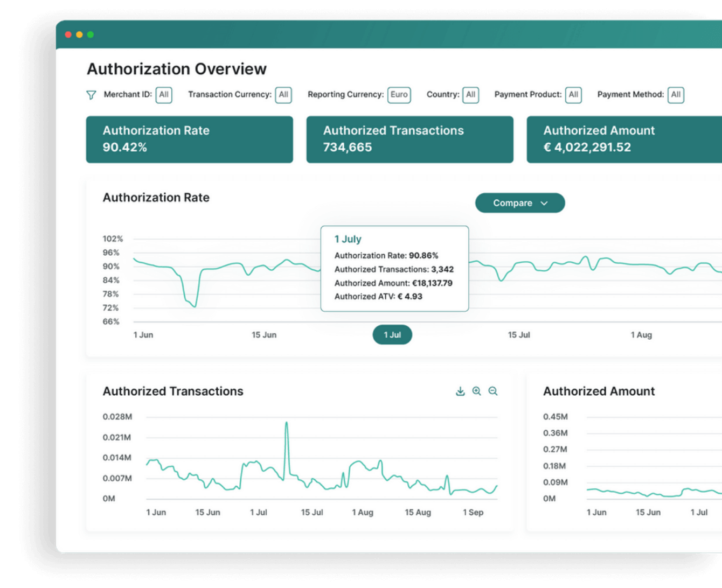Zoom in on Authorized Transactions chart

[477, 391]
